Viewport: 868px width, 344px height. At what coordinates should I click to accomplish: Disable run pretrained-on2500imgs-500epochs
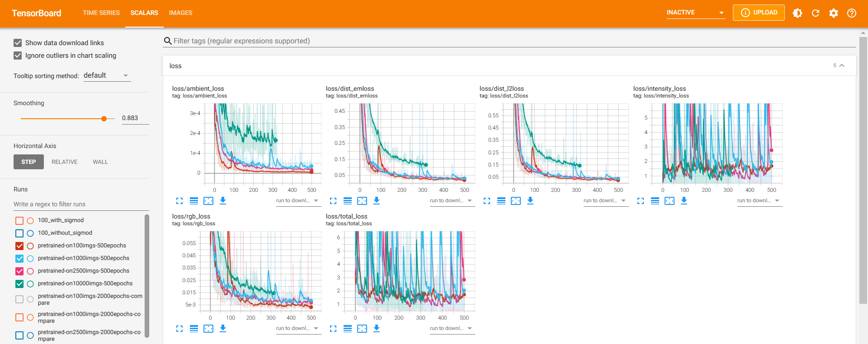tap(19, 271)
